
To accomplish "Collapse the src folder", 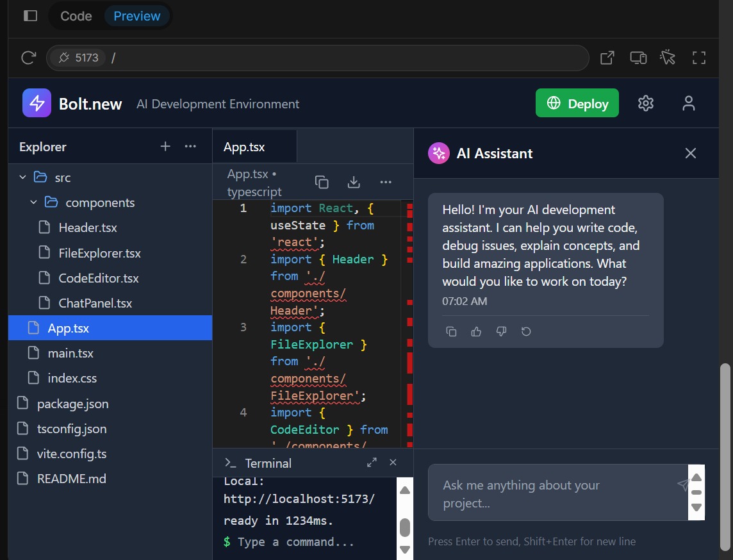I will pos(22,177).
